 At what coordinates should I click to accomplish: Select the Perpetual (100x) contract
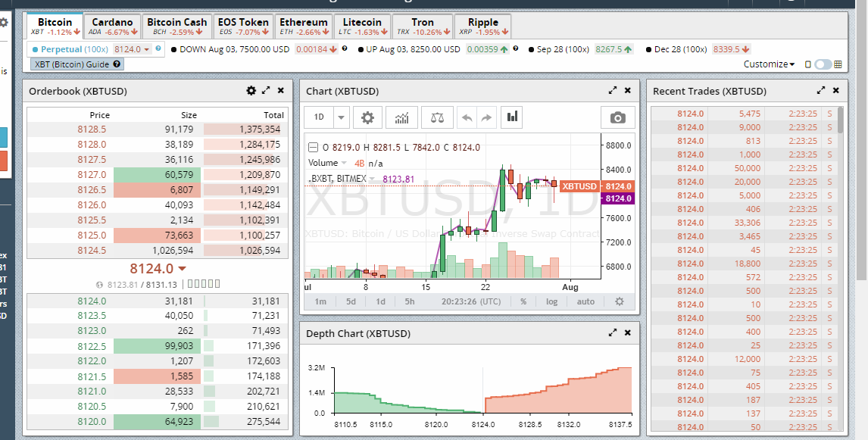[x=74, y=49]
